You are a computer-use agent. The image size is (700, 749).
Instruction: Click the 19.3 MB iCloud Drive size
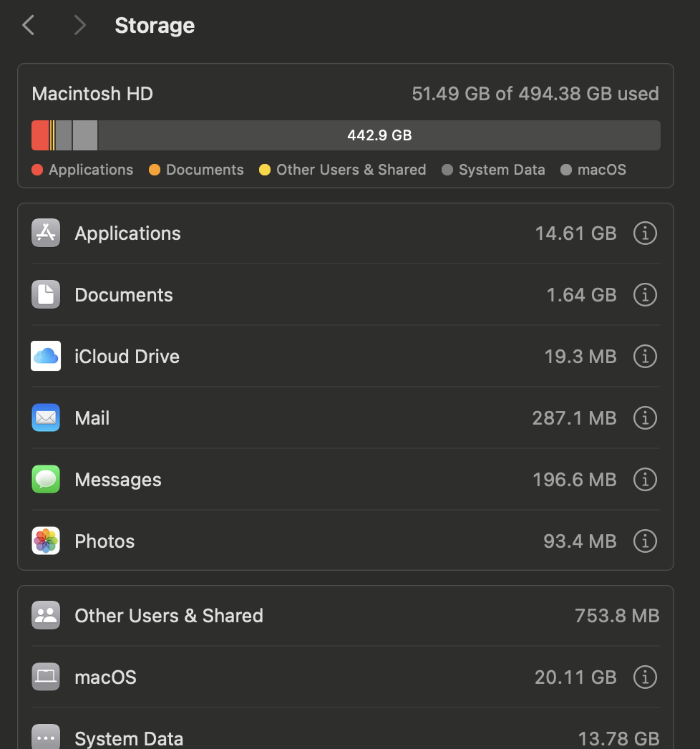(580, 357)
